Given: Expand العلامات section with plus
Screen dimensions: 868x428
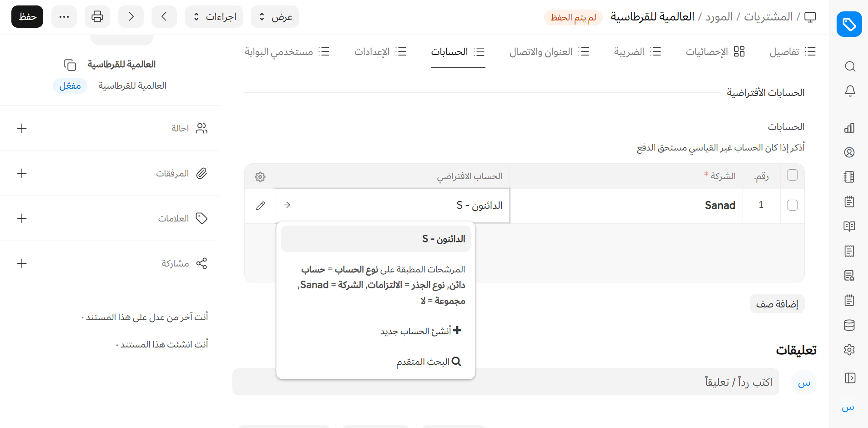Looking at the screenshot, I should (22, 218).
